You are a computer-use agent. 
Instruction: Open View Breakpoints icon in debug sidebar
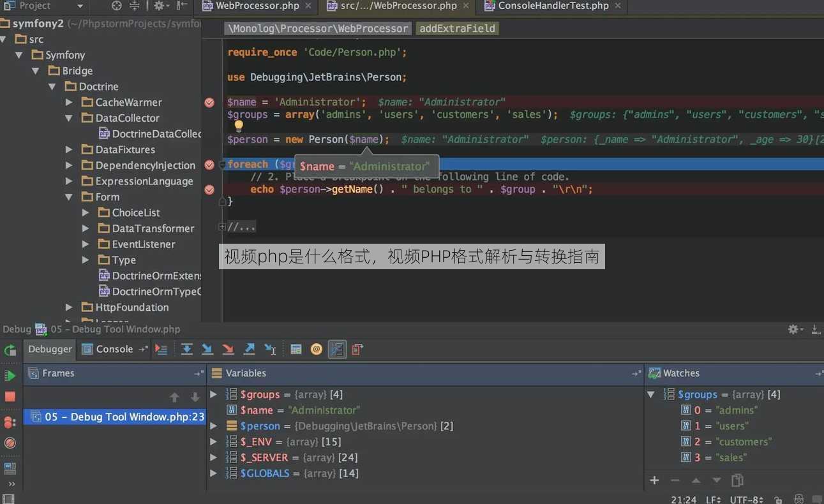pyautogui.click(x=10, y=422)
